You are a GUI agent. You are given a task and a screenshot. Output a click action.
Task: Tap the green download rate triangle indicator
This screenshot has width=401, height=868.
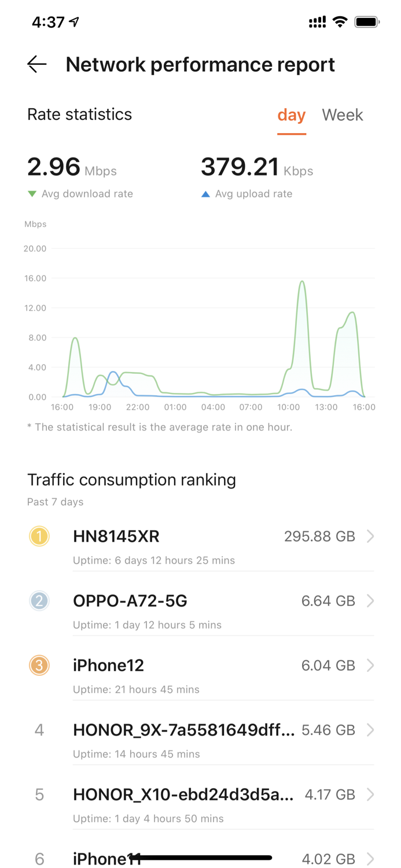pyautogui.click(x=32, y=194)
